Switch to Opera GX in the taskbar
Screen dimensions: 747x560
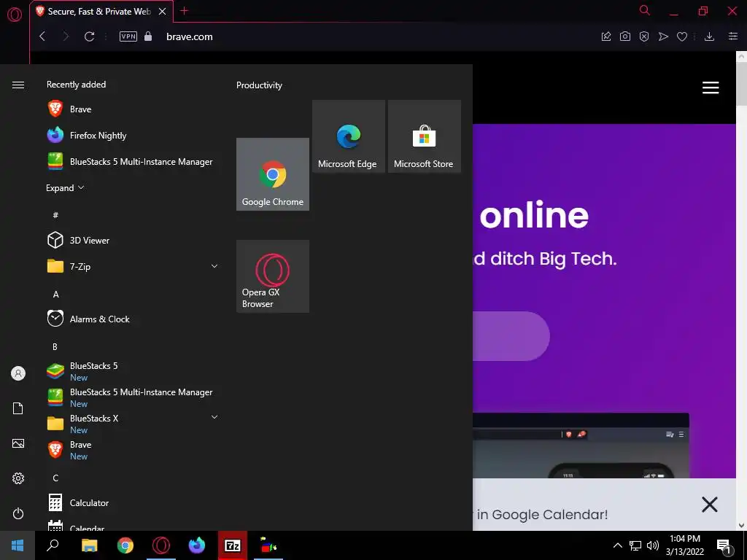point(161,545)
